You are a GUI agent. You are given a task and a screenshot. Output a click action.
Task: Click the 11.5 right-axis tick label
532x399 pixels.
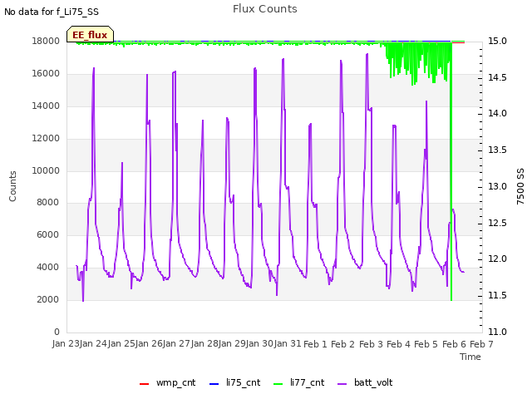(x=497, y=296)
